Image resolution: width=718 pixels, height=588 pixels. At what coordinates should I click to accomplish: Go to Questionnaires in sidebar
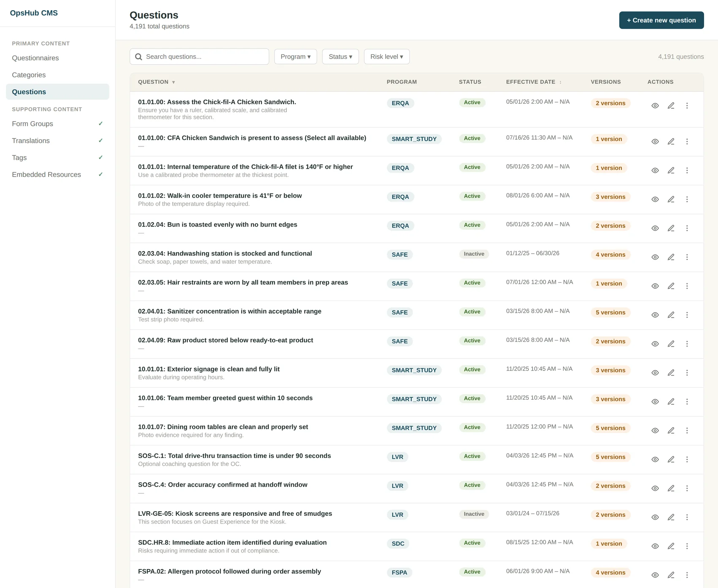coord(57,58)
